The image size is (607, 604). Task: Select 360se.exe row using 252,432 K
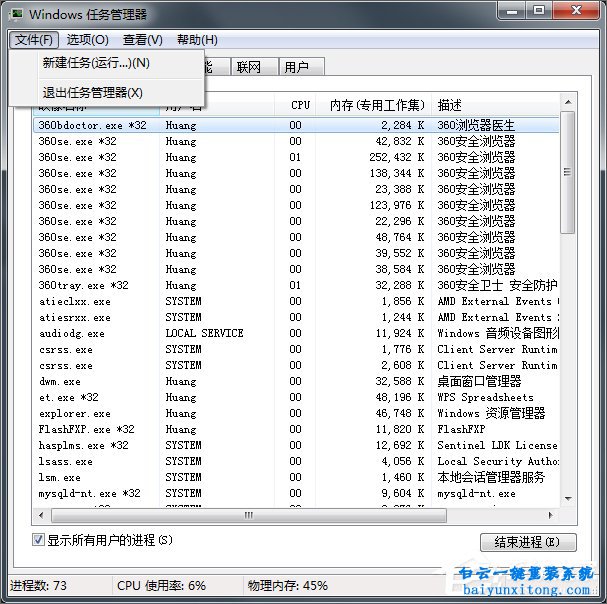(x=296, y=157)
